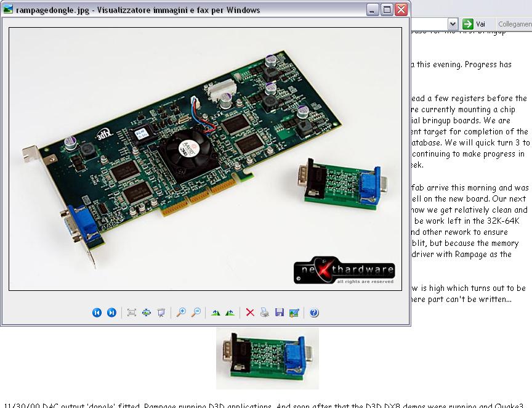Fit image to window size
The image size is (532, 408).
(x=131, y=313)
